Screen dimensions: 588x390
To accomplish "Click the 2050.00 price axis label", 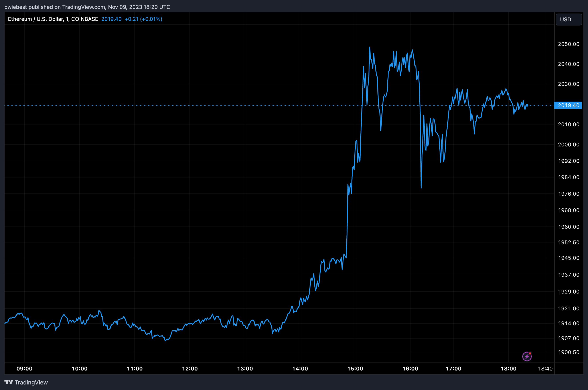I will click(x=569, y=44).
